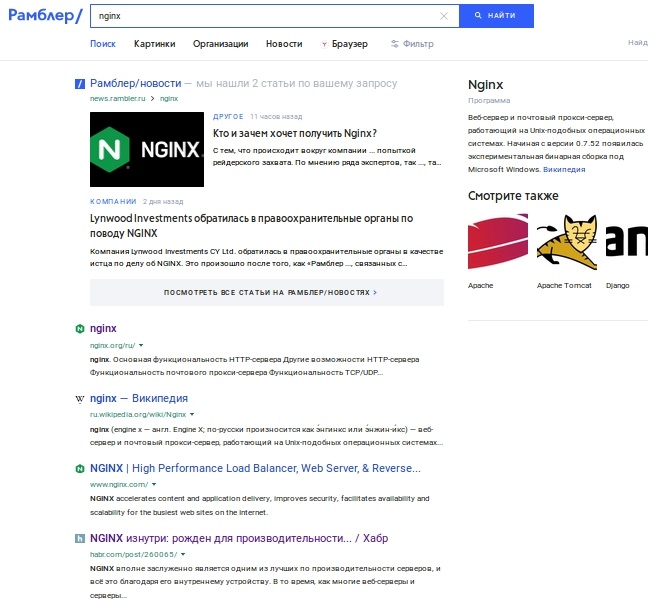Expand dropdown arrow next to ru.wikipedia.org/wiki/Nginx
The width and height of the screenshot is (648, 602).
192,414
